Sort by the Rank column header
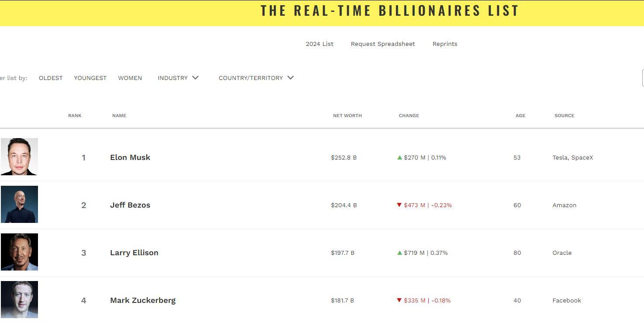 tap(75, 115)
